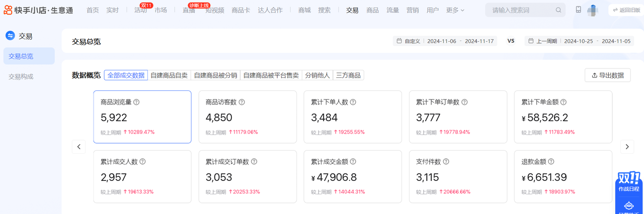The height and width of the screenshot is (214, 644).
Task: Click the 交易总览 page title
Action: (x=86, y=41)
